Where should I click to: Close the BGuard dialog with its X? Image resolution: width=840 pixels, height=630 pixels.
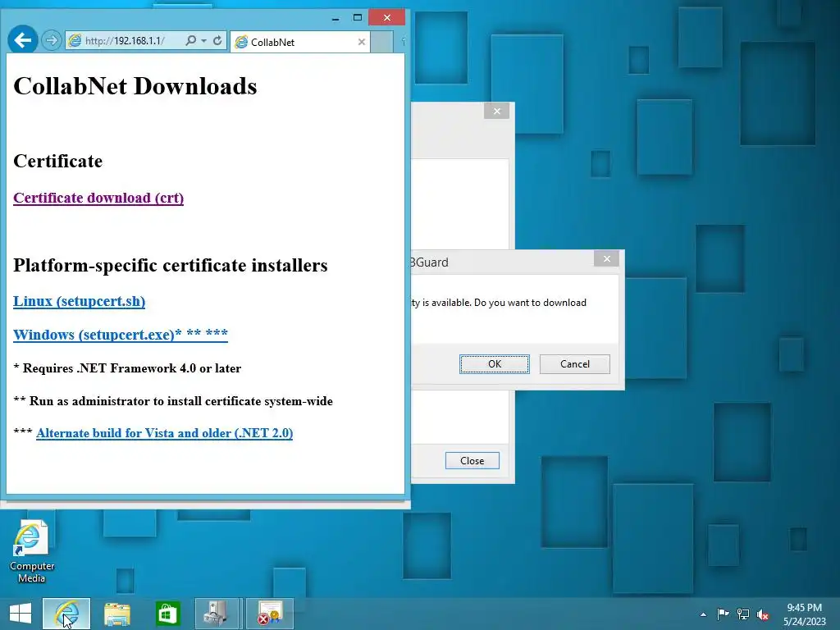(x=606, y=258)
